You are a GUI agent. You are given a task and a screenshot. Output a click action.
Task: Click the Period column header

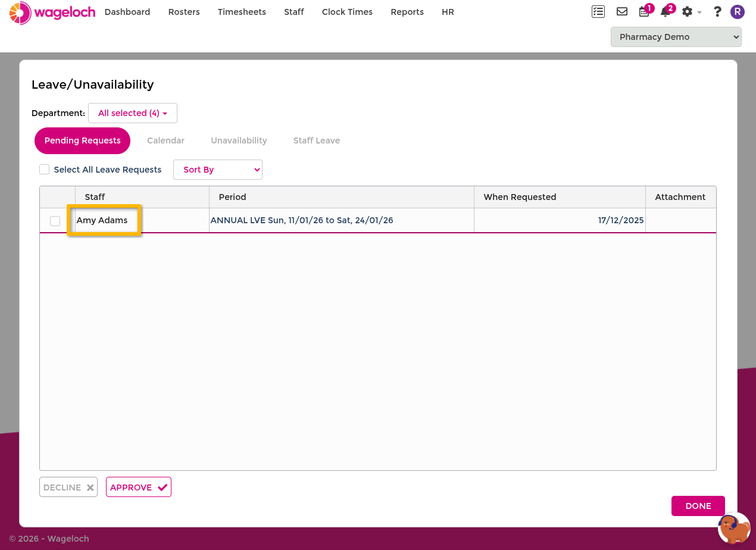tap(342, 197)
